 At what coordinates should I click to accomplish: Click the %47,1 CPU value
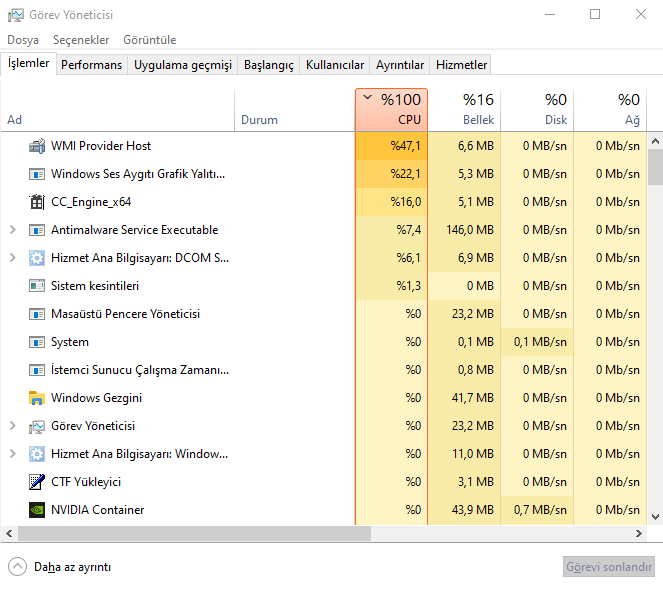click(x=405, y=146)
